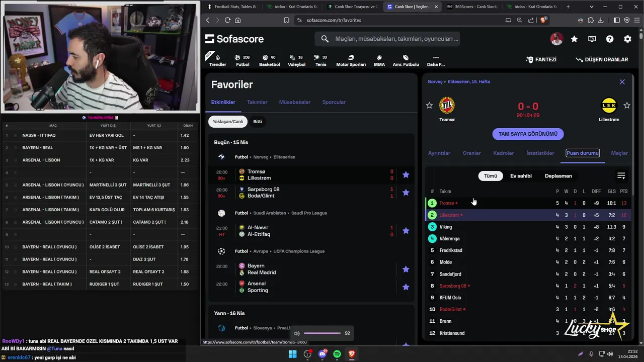
Task: Unfavorite the Tromsø vs Lillestrøm match star
Action: [x=406, y=175]
